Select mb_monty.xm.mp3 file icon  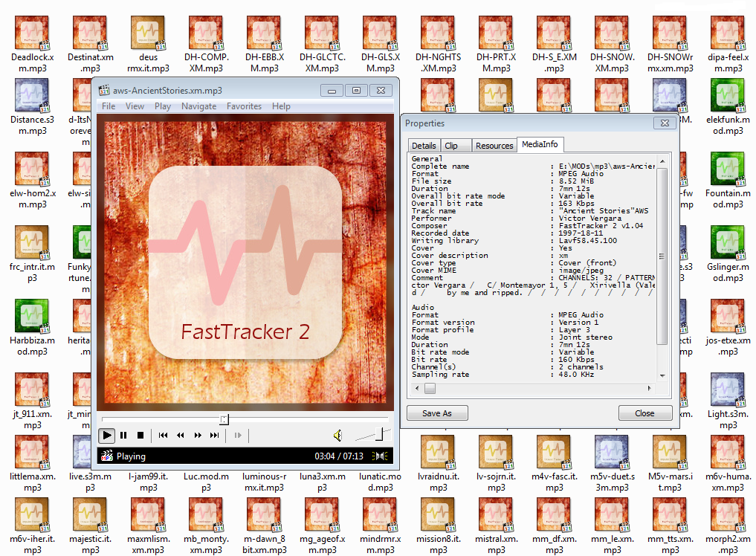[x=206, y=515]
